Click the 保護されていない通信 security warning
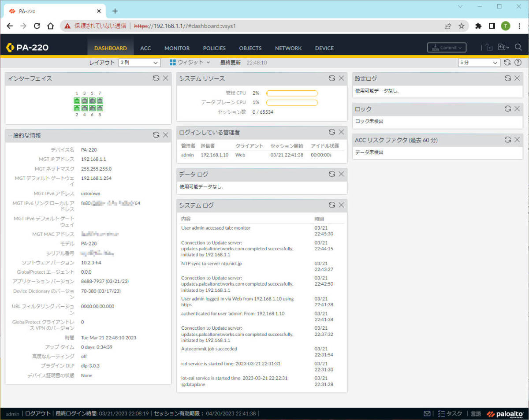Image resolution: width=529 pixels, height=420 pixels. 96,26
